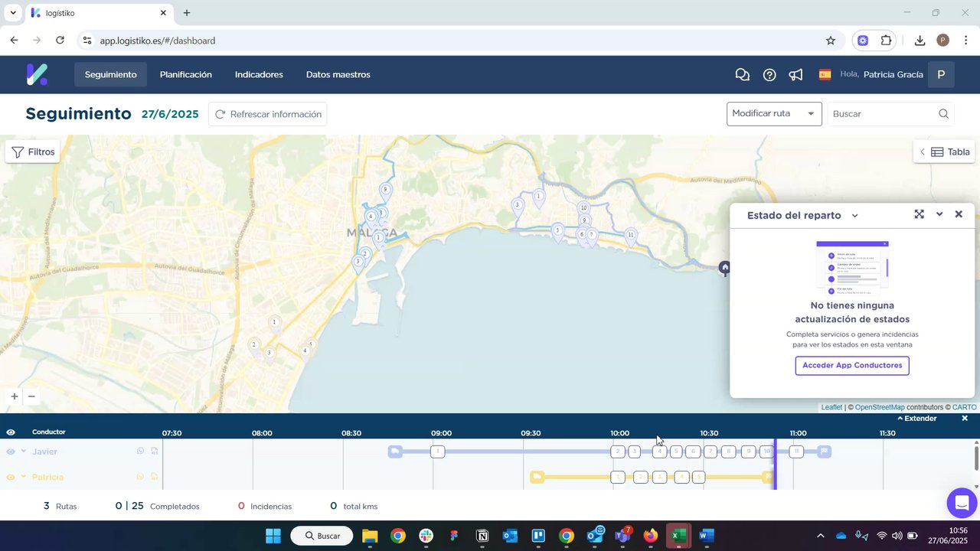Toggle visibility of Patricia's route
Viewport: 980px width, 551px height.
click(11, 477)
